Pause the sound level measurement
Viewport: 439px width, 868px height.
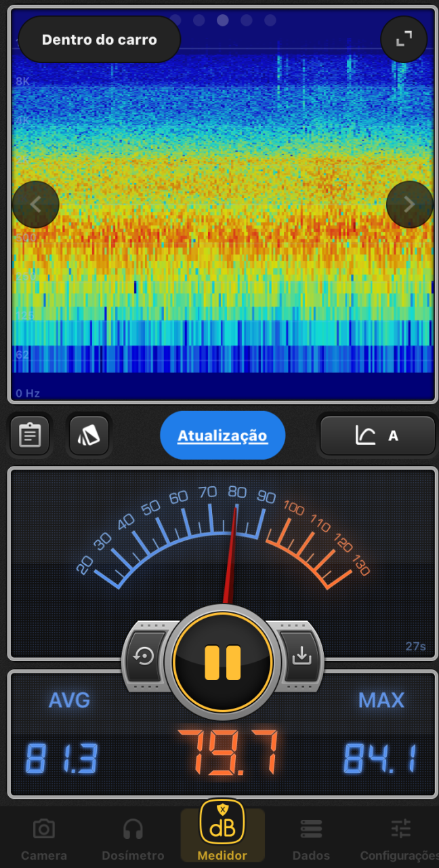222,662
